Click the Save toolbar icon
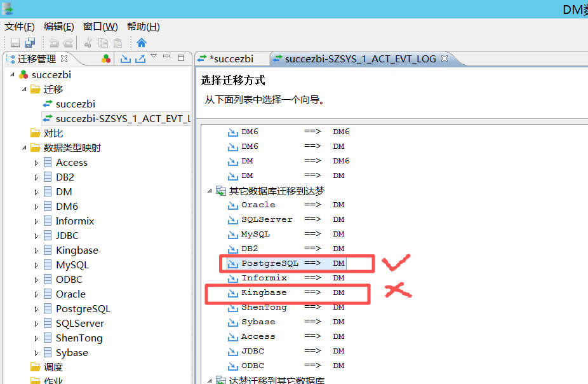The image size is (588, 384). click(x=15, y=43)
